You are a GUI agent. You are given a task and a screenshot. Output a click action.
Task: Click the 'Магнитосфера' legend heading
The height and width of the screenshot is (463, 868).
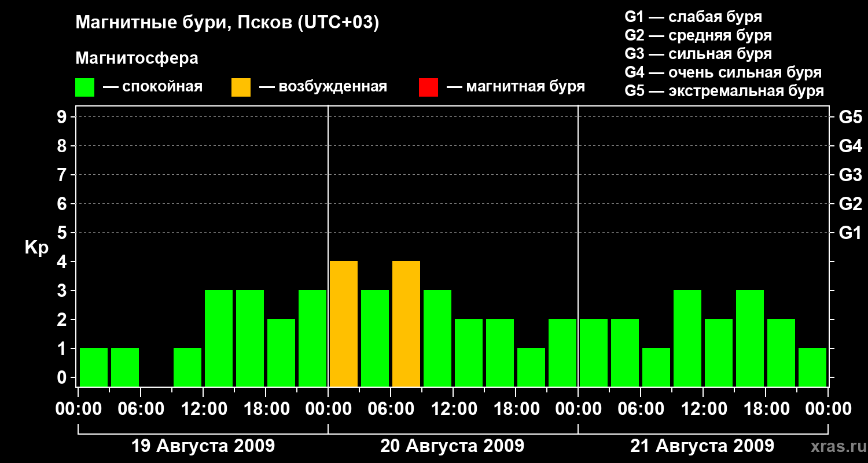[137, 58]
